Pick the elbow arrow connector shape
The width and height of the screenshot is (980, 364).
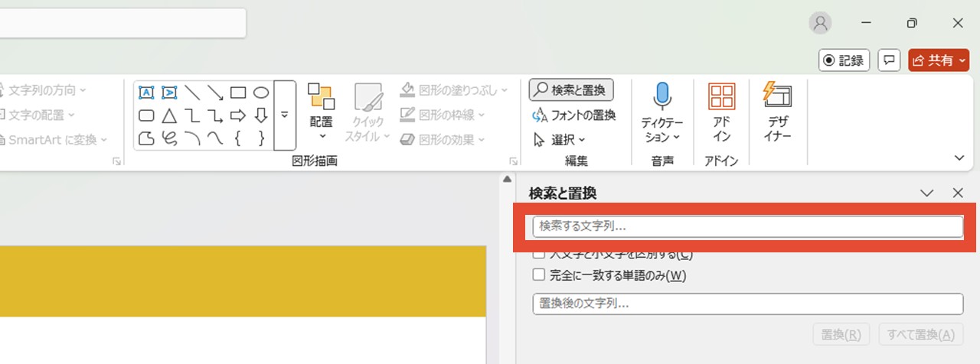215,115
